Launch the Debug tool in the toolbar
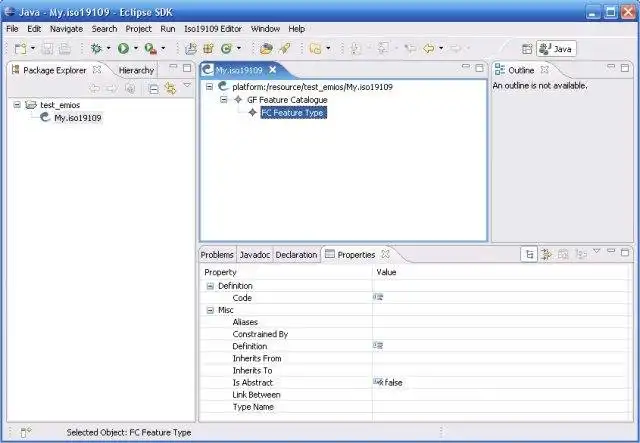Viewport: 640px width, 443px height. pyautogui.click(x=96, y=49)
